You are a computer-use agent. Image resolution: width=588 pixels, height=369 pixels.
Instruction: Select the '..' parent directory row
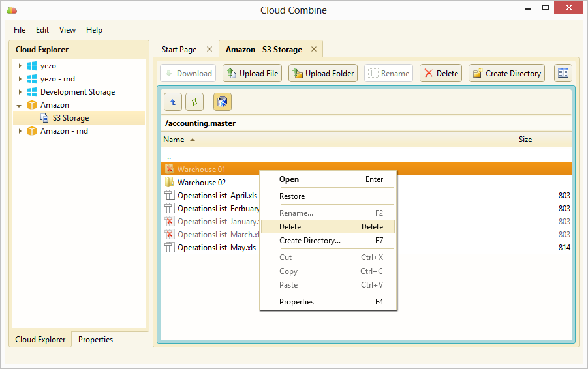click(x=366, y=156)
